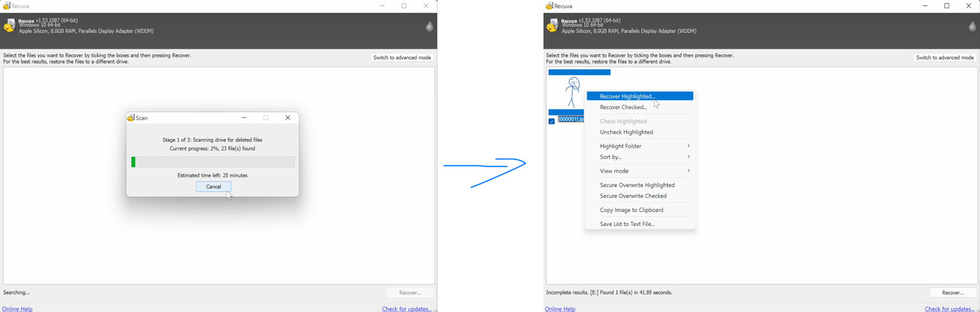Viewport: 980px width, 312px height.
Task: Click Recuva hard-hat logo in right window header
Action: click(553, 25)
